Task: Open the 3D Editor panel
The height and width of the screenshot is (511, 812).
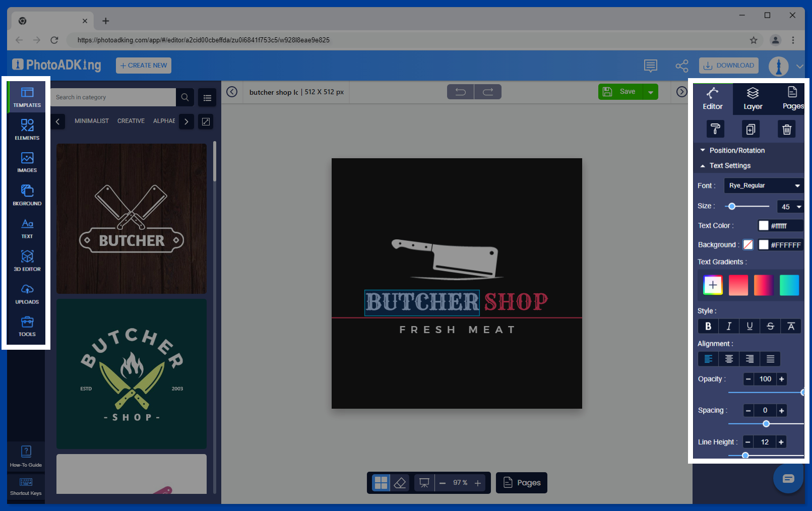Action: [26, 260]
